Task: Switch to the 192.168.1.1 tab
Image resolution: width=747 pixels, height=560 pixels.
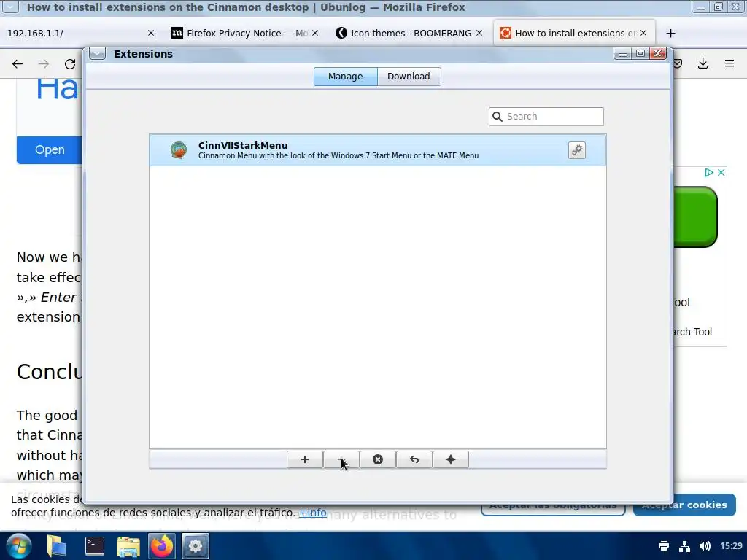Action: pyautogui.click(x=81, y=34)
